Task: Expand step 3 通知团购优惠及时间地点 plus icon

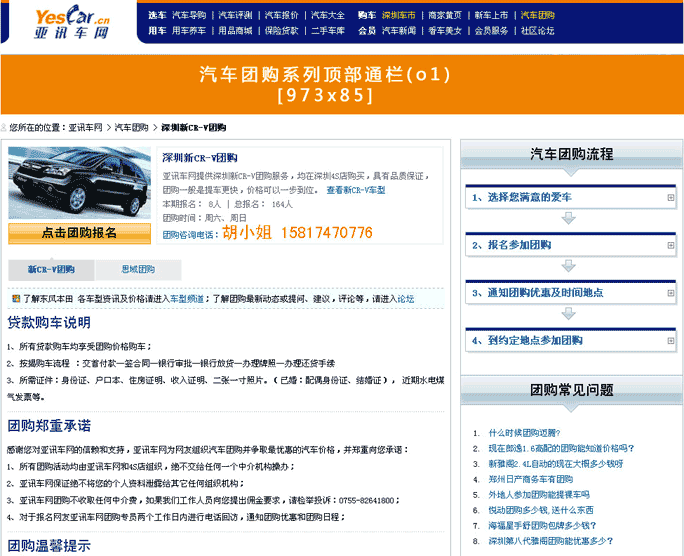Action: (x=671, y=293)
